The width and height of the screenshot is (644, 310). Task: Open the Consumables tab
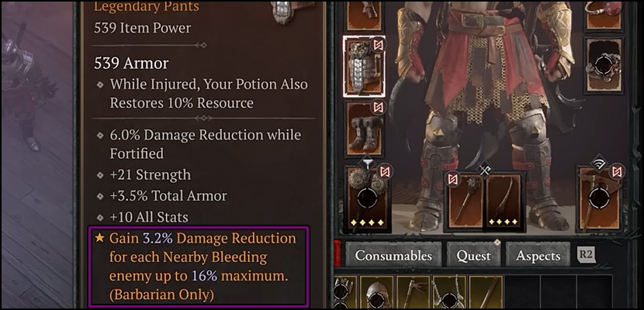(x=393, y=256)
